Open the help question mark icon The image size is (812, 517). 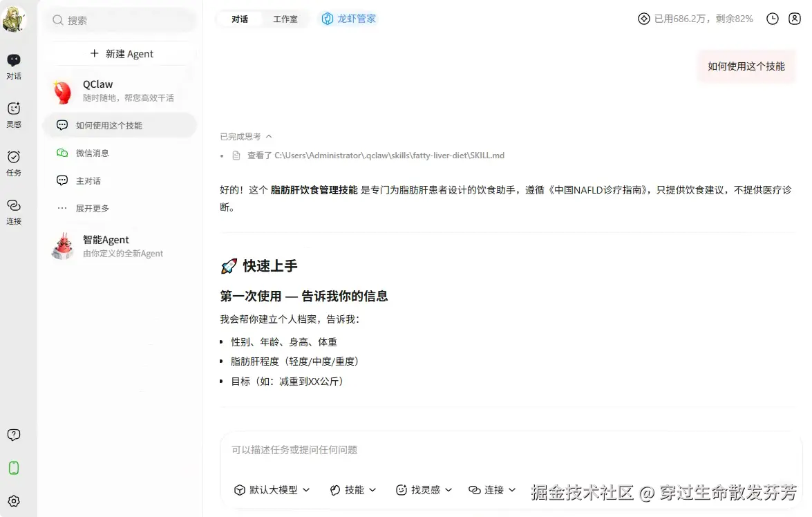pos(14,435)
